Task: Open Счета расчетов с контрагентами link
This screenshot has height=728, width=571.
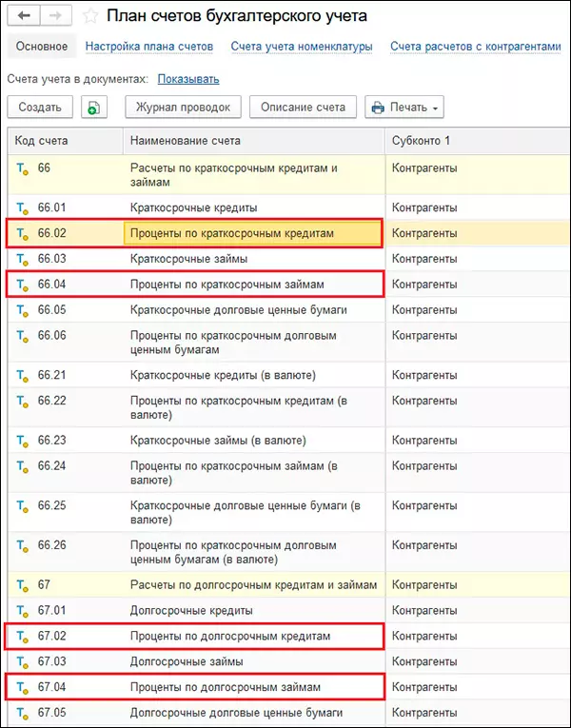Action: coord(477,47)
